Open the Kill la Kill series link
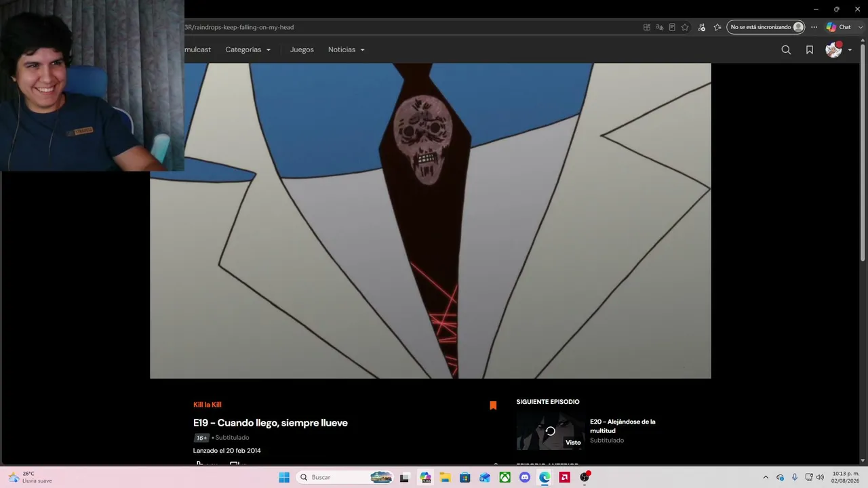 [x=208, y=405]
